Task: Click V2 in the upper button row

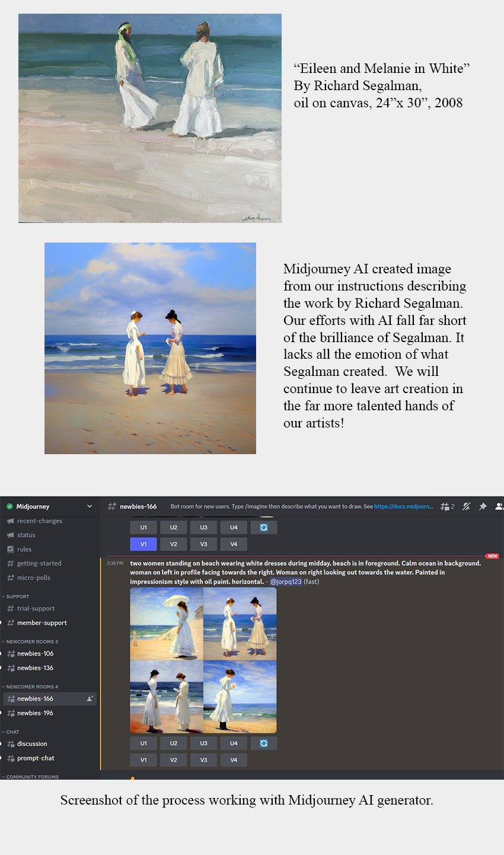Action: tap(174, 544)
